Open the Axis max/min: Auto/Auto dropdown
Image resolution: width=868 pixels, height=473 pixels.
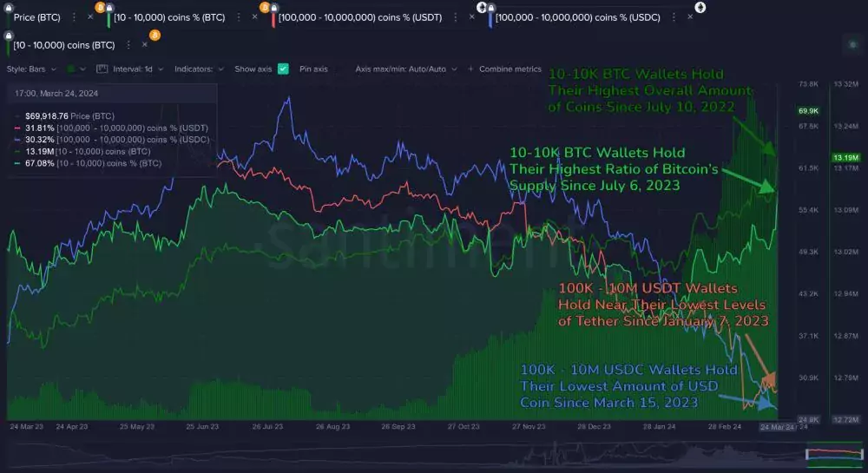(405, 69)
